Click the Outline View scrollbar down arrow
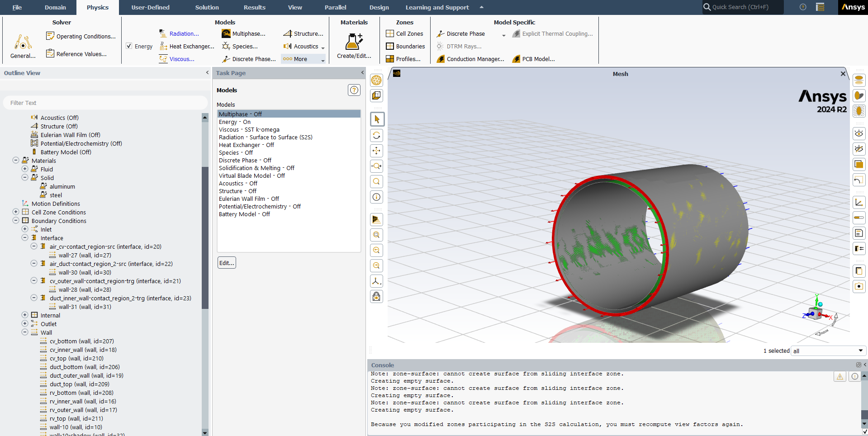This screenshot has width=868, height=436. (205, 432)
